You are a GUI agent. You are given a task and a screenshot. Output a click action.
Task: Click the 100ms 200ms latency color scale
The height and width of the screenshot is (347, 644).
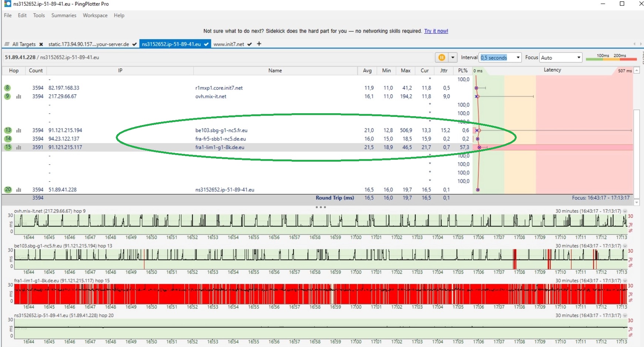point(611,57)
